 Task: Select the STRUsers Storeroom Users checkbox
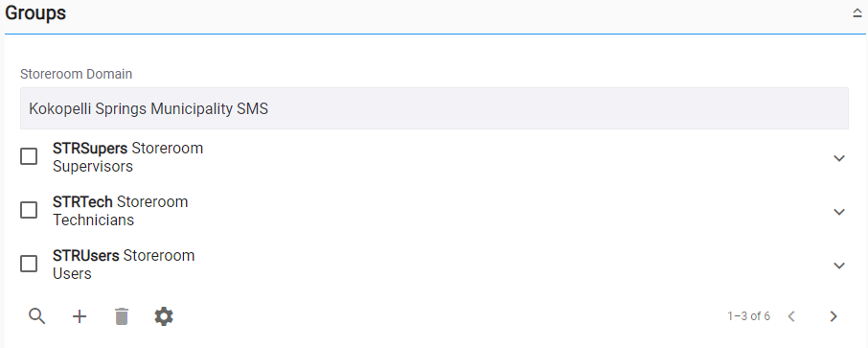pyautogui.click(x=29, y=264)
